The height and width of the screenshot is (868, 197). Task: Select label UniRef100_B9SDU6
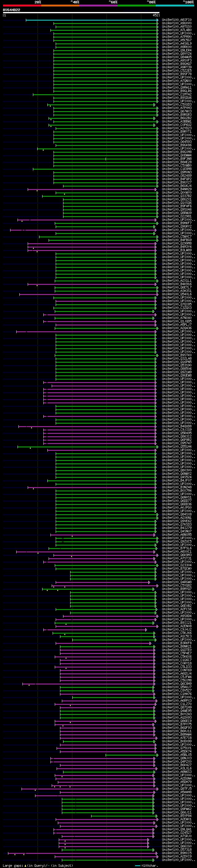point(176,98)
